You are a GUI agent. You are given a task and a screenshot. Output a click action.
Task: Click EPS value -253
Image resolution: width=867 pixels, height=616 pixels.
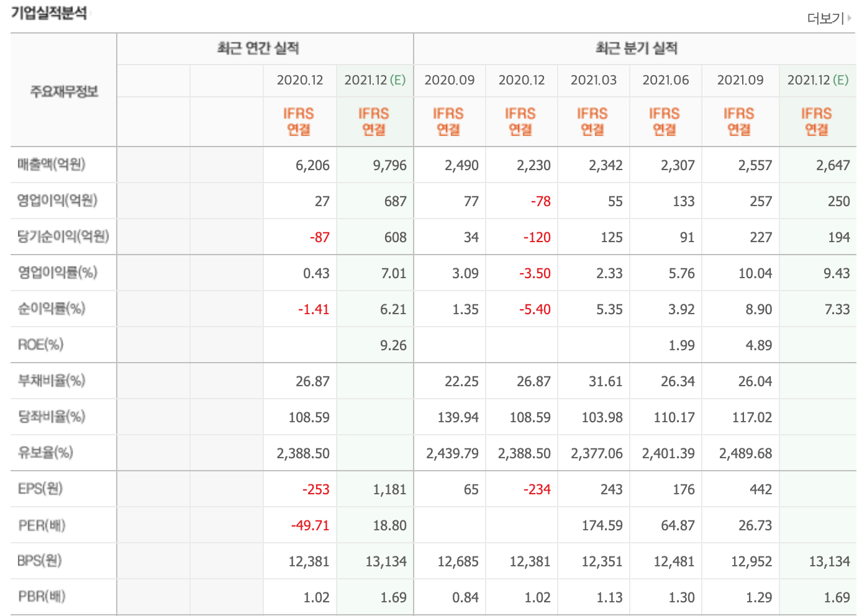point(315,490)
